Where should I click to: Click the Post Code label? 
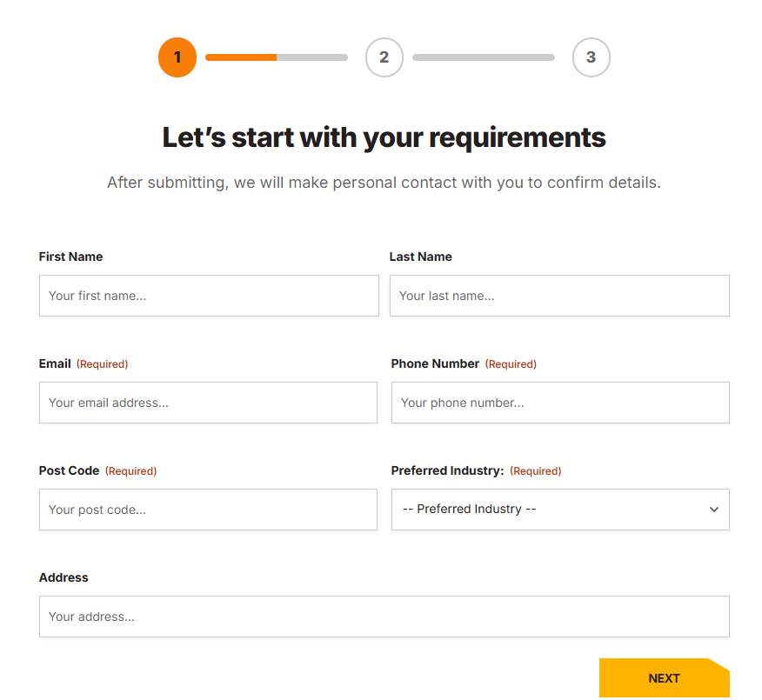(69, 470)
